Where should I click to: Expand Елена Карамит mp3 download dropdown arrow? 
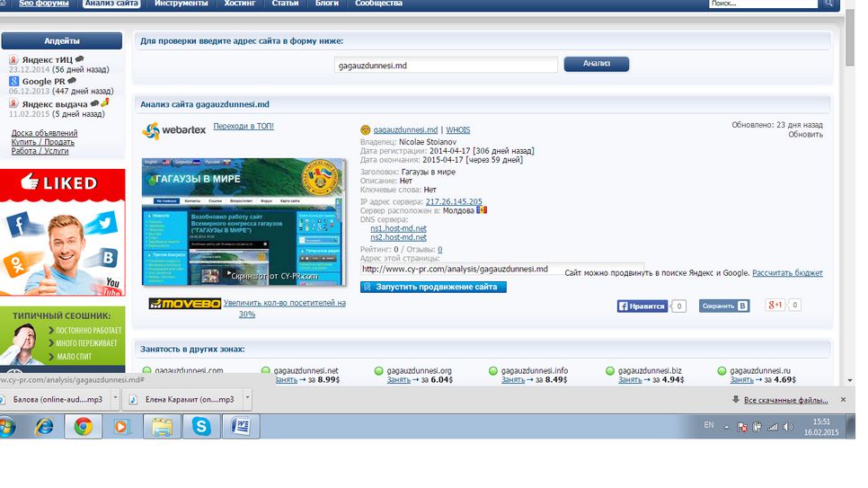coord(247,399)
